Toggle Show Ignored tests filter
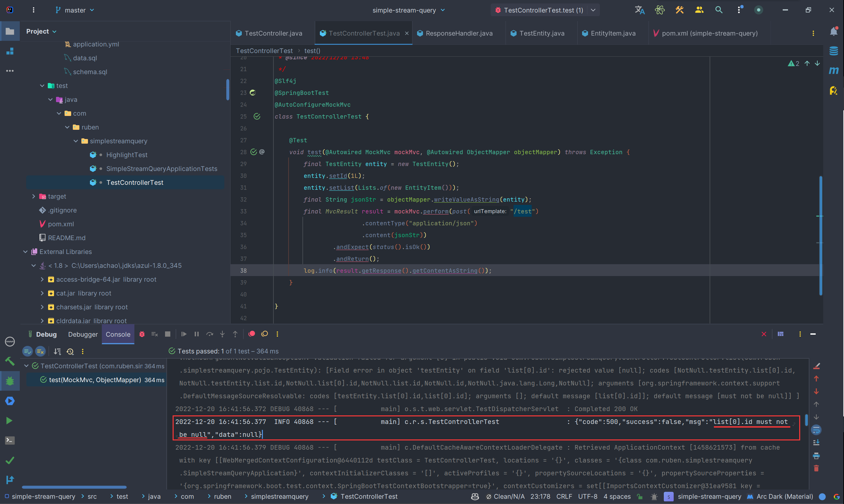The width and height of the screenshot is (844, 504). 41,351
